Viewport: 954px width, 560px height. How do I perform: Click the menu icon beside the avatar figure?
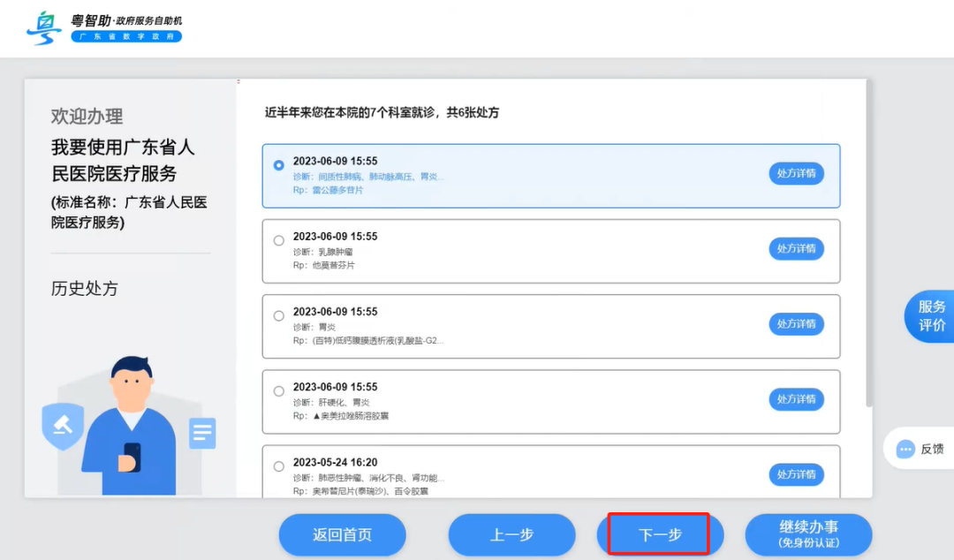[203, 433]
